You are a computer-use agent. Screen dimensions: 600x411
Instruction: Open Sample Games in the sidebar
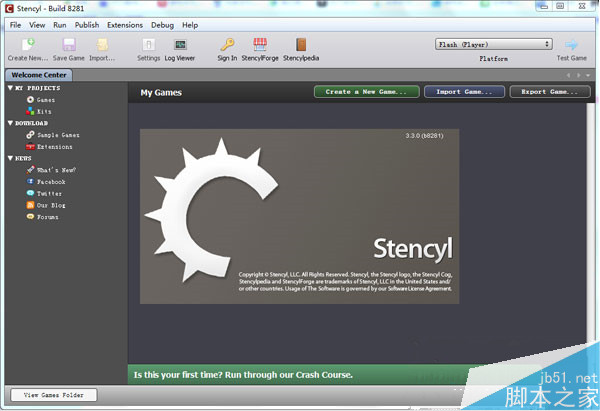(x=53, y=135)
